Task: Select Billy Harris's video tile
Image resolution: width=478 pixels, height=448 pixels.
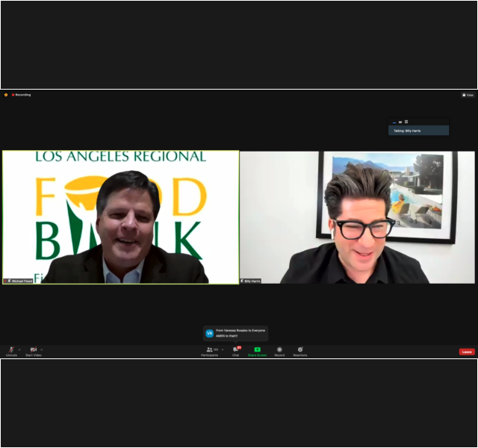Action: 357,217
